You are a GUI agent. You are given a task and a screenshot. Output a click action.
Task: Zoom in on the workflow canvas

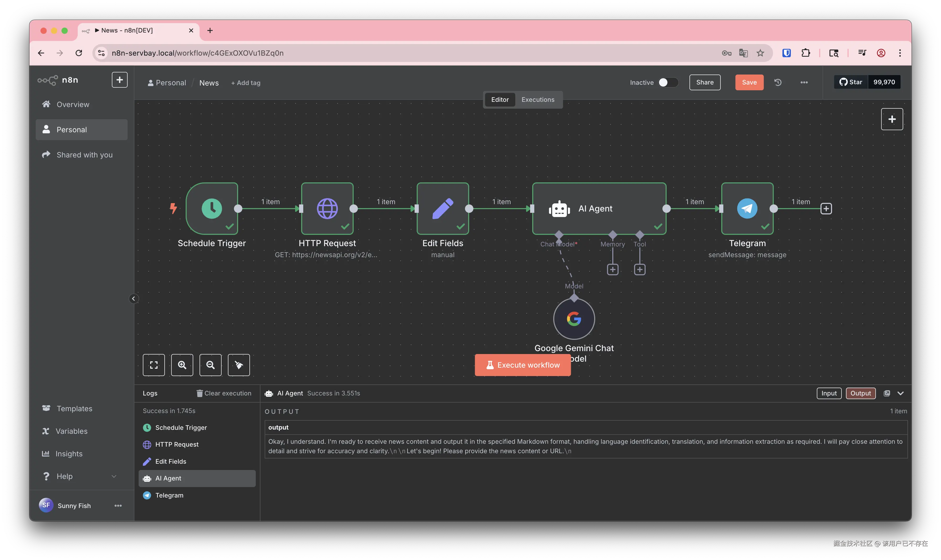point(182,365)
